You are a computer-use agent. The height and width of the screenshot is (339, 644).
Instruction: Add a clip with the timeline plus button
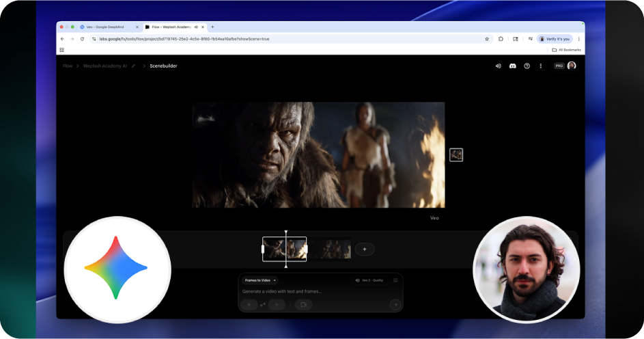364,249
